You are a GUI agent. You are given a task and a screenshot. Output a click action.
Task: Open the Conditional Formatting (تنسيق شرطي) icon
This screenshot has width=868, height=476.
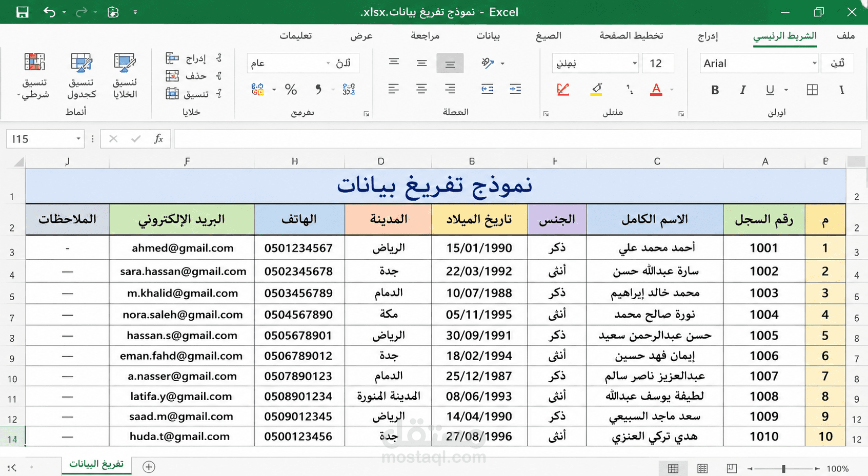click(x=34, y=63)
